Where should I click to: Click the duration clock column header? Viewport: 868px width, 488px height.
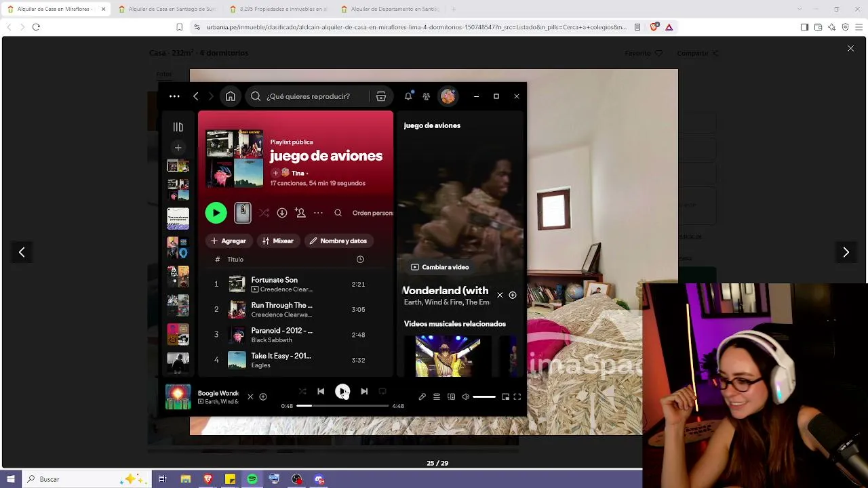pyautogui.click(x=360, y=259)
